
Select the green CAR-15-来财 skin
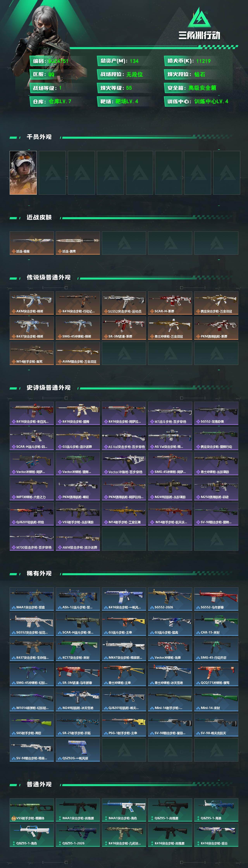[216, 624]
